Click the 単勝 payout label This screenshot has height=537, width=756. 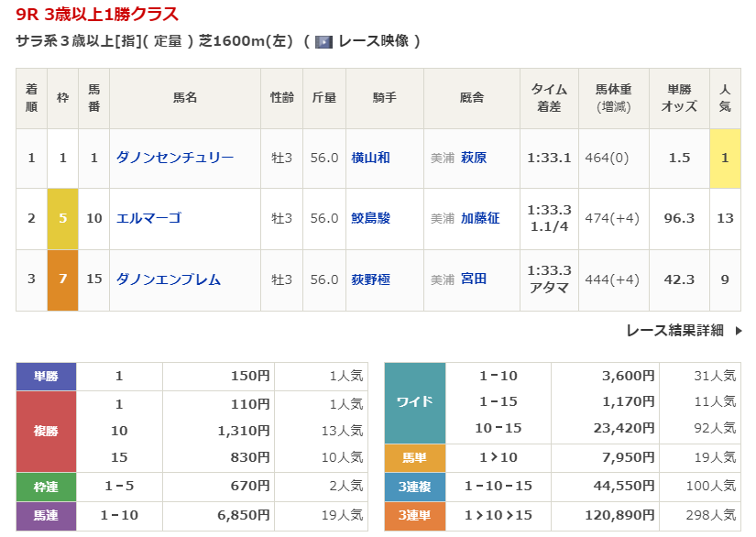(x=46, y=376)
